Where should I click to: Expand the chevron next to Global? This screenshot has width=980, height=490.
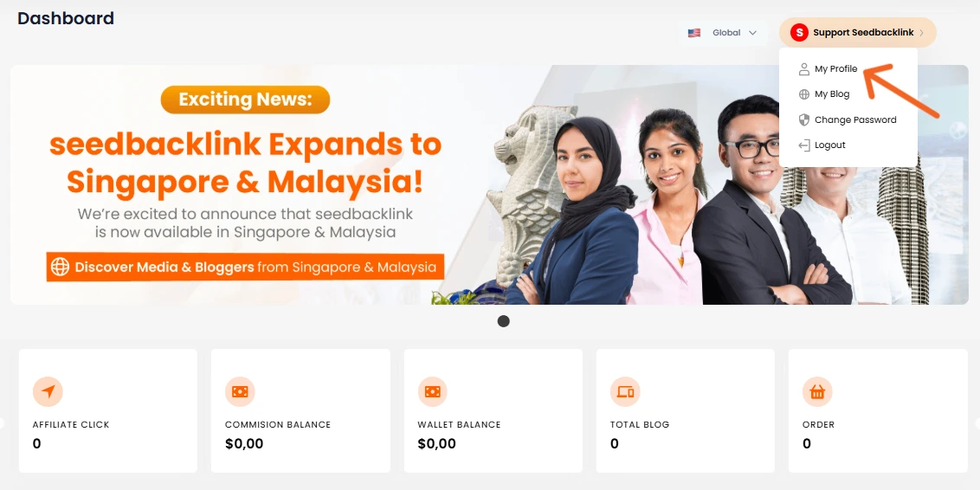(752, 33)
